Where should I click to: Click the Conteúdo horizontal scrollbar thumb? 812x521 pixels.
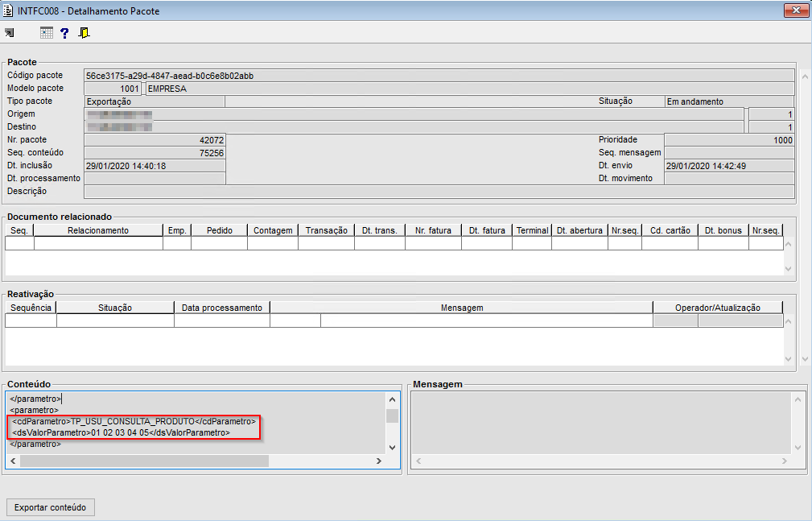pyautogui.click(x=145, y=461)
